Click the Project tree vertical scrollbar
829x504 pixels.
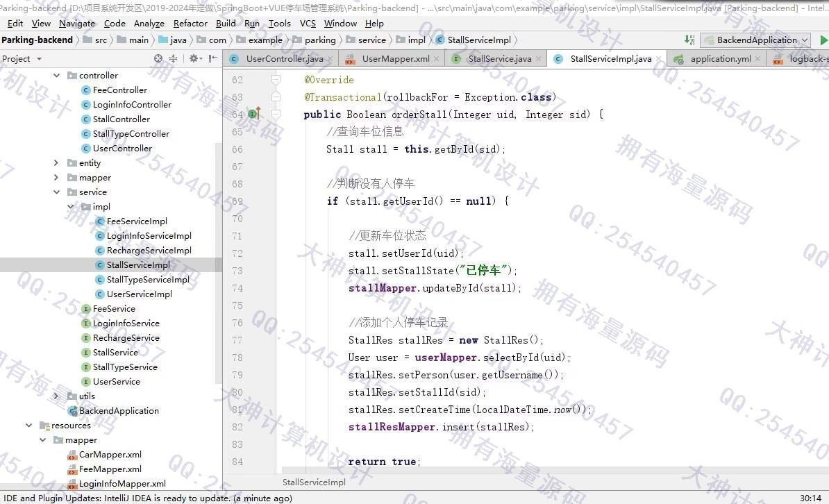(x=218, y=263)
